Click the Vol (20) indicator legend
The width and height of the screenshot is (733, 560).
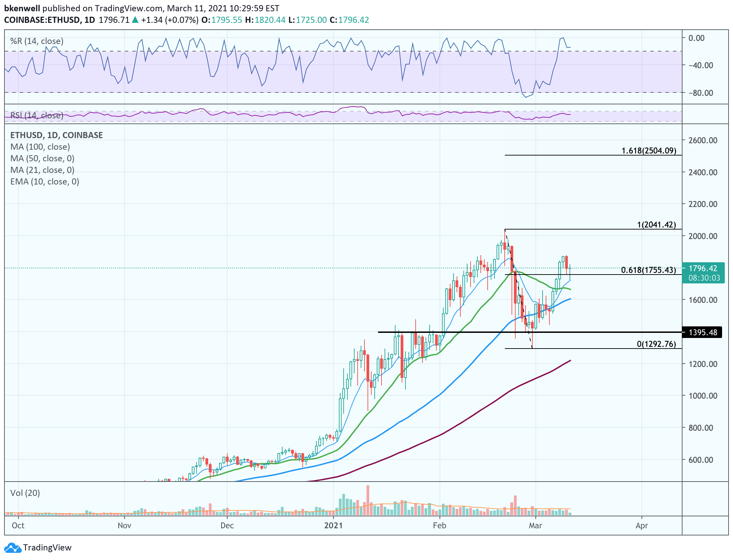pyautogui.click(x=25, y=493)
